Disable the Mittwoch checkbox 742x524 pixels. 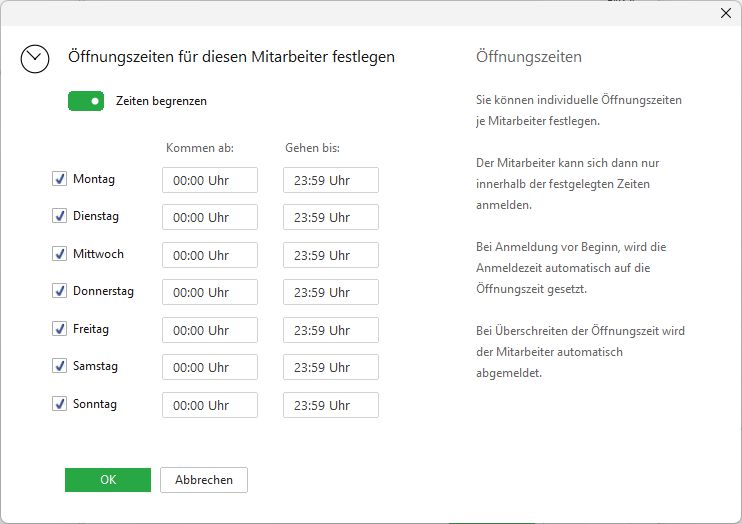point(59,254)
